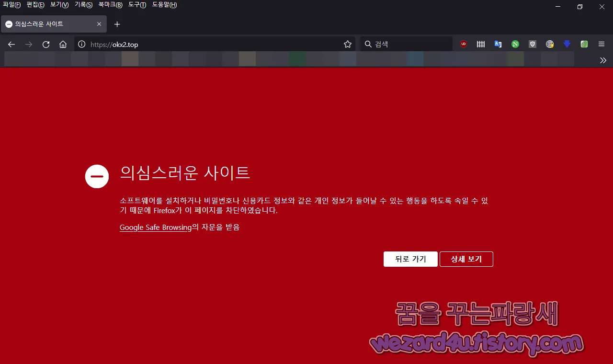Open the 파일(F) menu
Screen dimensions: 613x364
(12, 5)
